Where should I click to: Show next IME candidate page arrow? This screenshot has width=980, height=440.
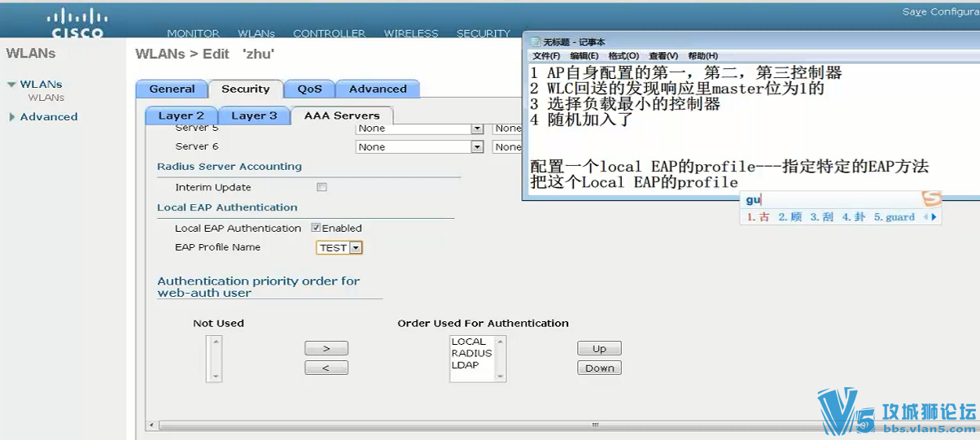[934, 217]
